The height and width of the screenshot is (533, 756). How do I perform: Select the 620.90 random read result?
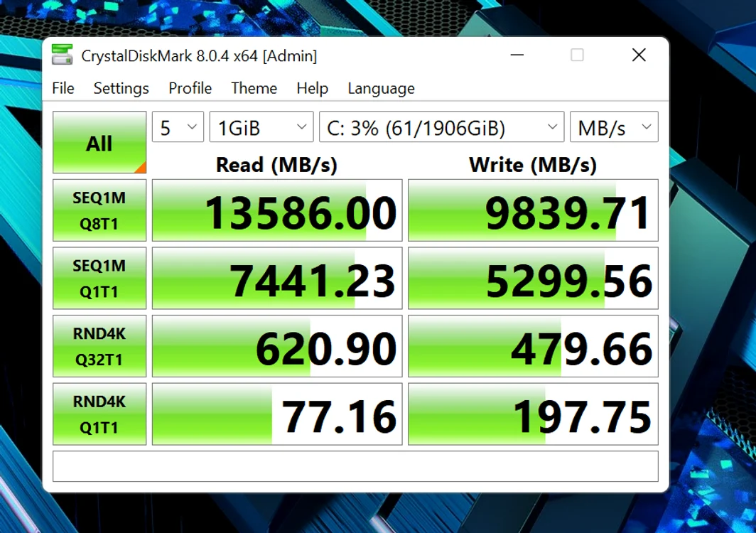(277, 346)
